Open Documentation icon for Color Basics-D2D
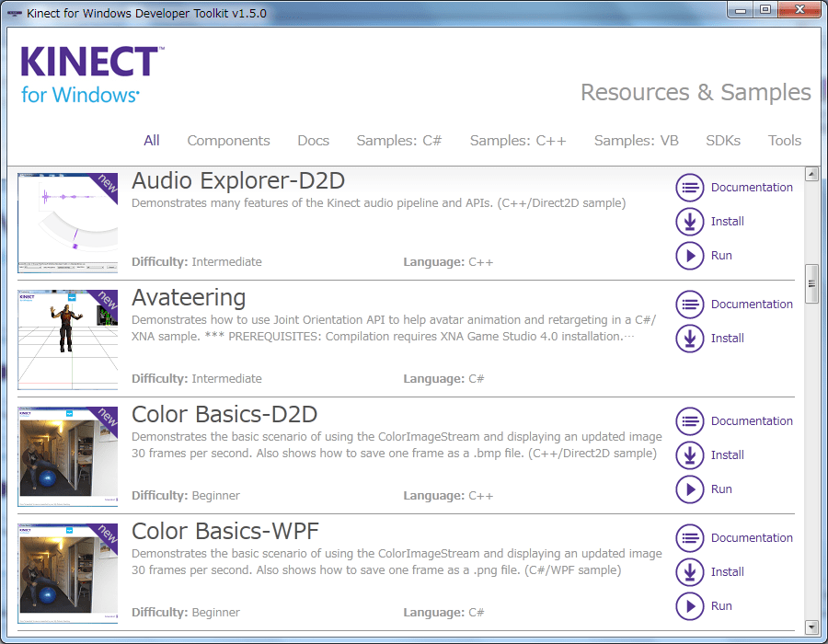Screen dimensions: 828x644 click(690, 421)
